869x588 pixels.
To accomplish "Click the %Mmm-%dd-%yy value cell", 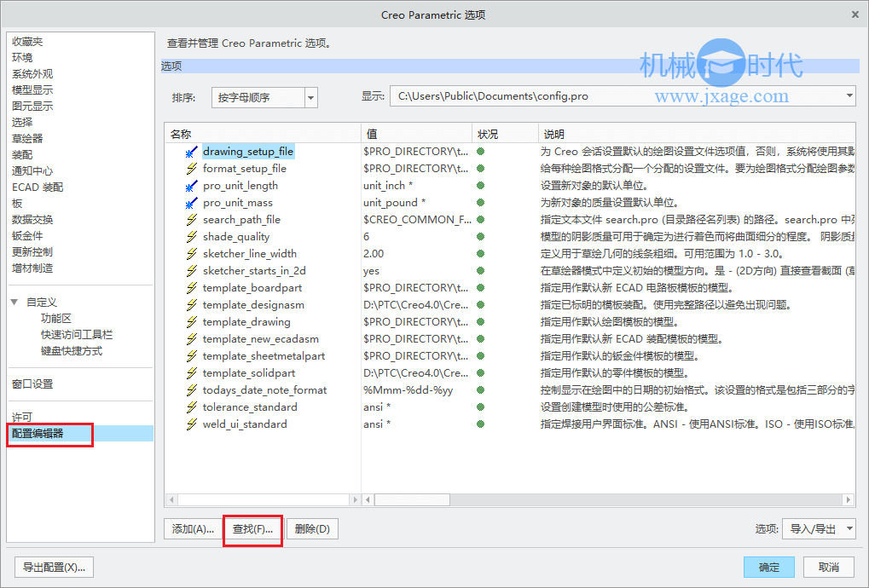I will 408,390.
